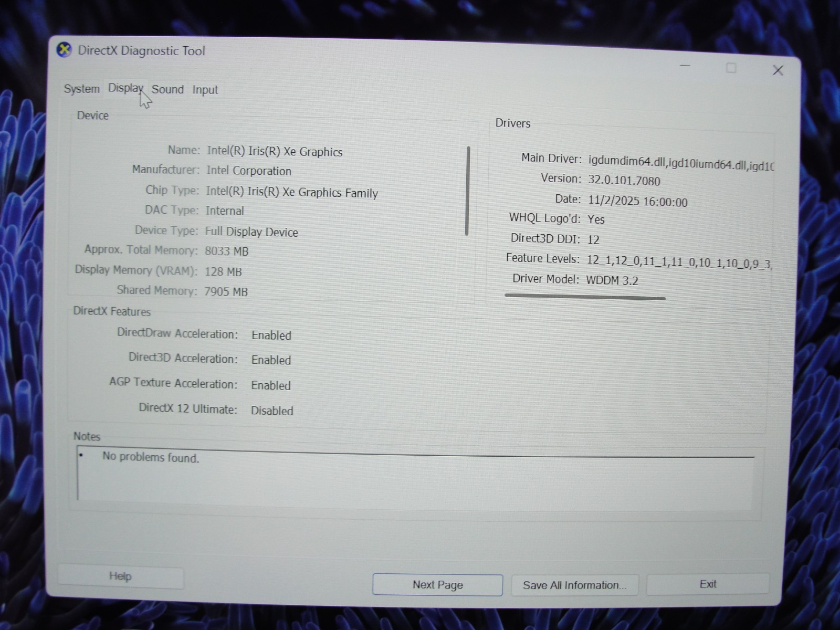Click the Direct3D DDI value '12'

click(593, 240)
